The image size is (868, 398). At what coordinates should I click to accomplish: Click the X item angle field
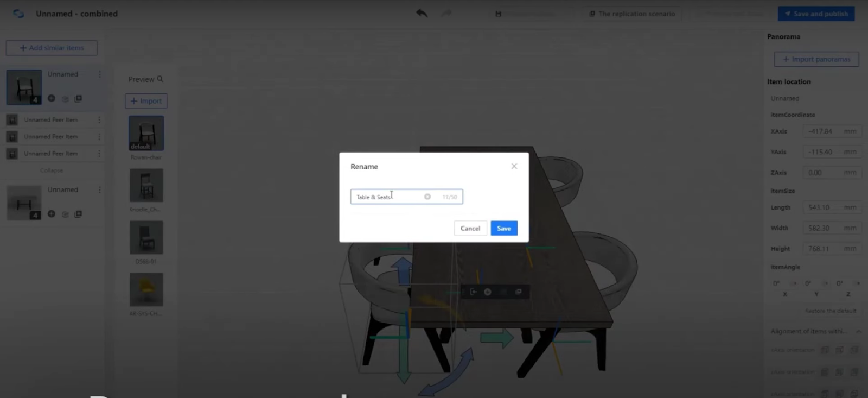pos(784,283)
